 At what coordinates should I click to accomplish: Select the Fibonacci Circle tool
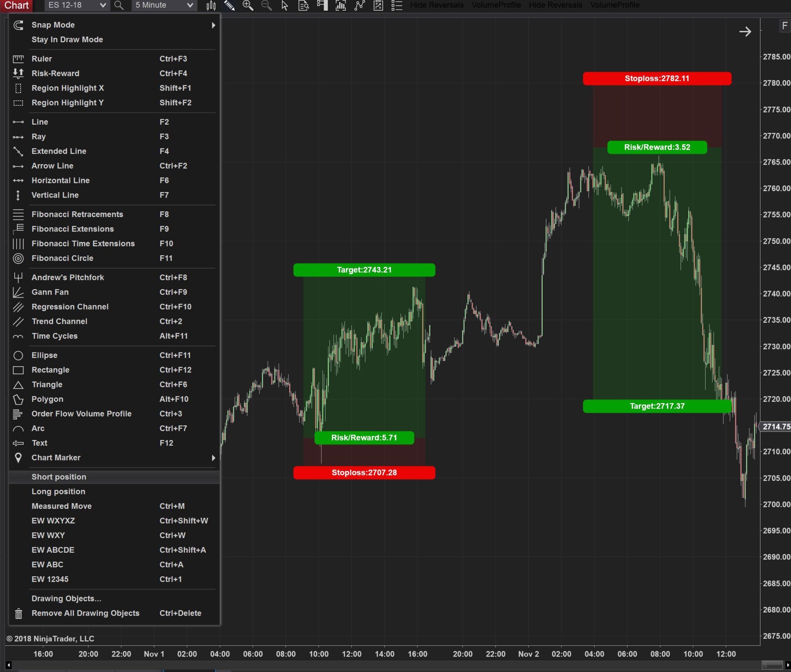pos(62,258)
